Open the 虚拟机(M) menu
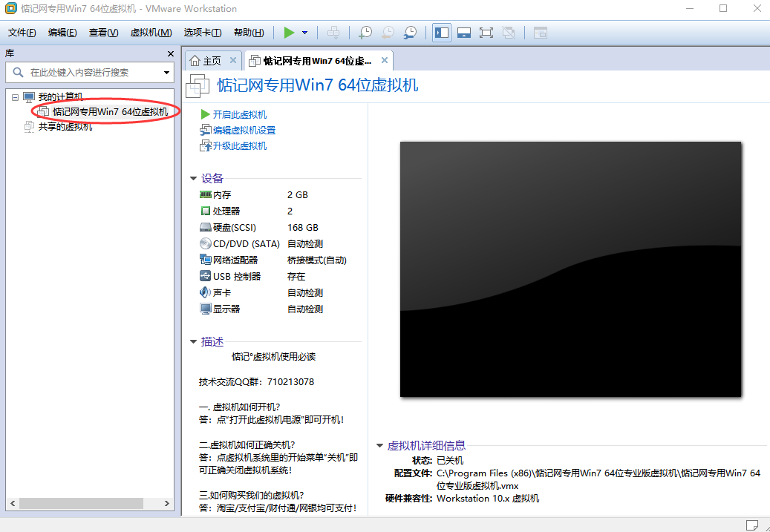 [x=151, y=33]
